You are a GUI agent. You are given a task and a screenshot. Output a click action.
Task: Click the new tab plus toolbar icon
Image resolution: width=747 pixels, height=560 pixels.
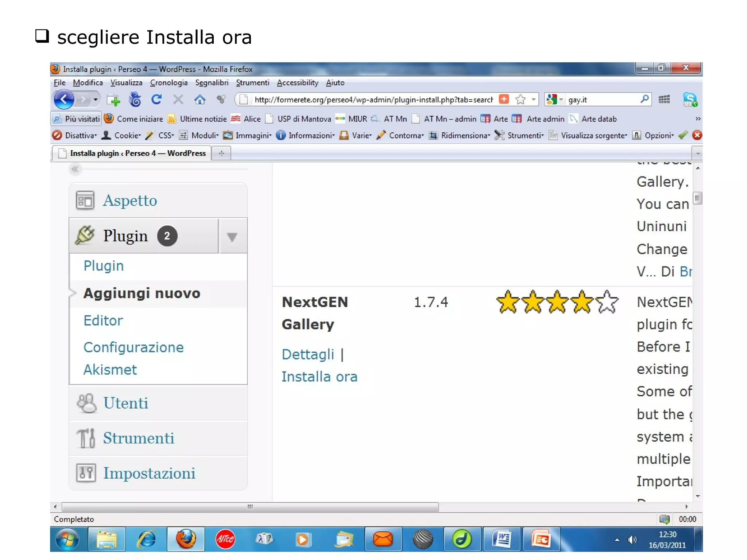(x=114, y=100)
